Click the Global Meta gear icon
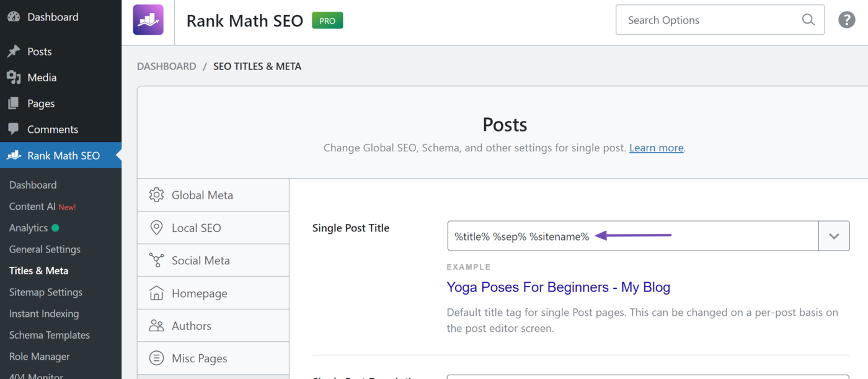The width and height of the screenshot is (868, 379). [157, 195]
